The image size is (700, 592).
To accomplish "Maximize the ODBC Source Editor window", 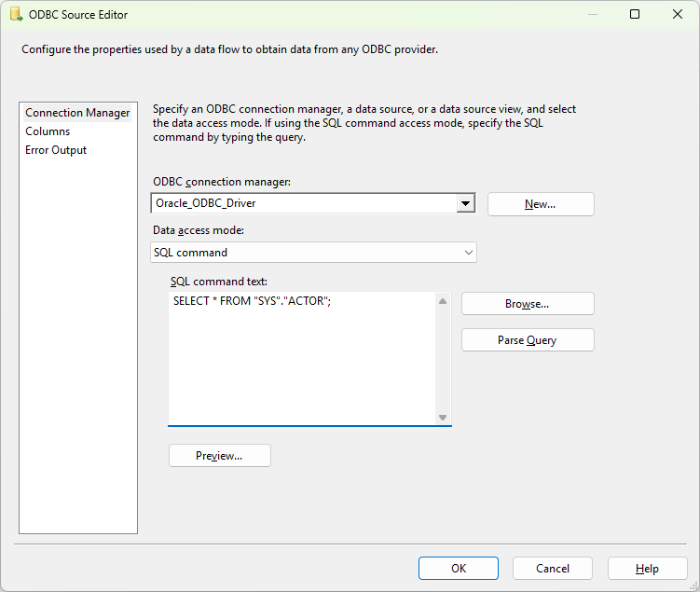I will 635,14.
